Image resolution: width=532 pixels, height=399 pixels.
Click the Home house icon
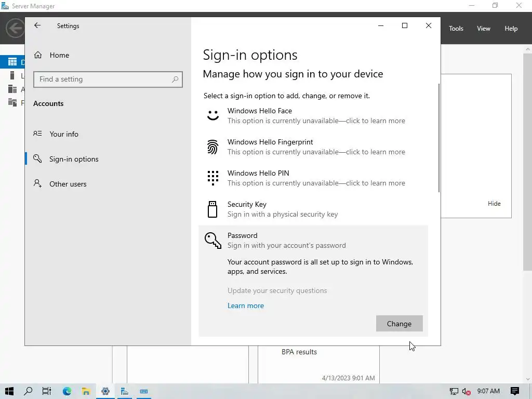37,55
